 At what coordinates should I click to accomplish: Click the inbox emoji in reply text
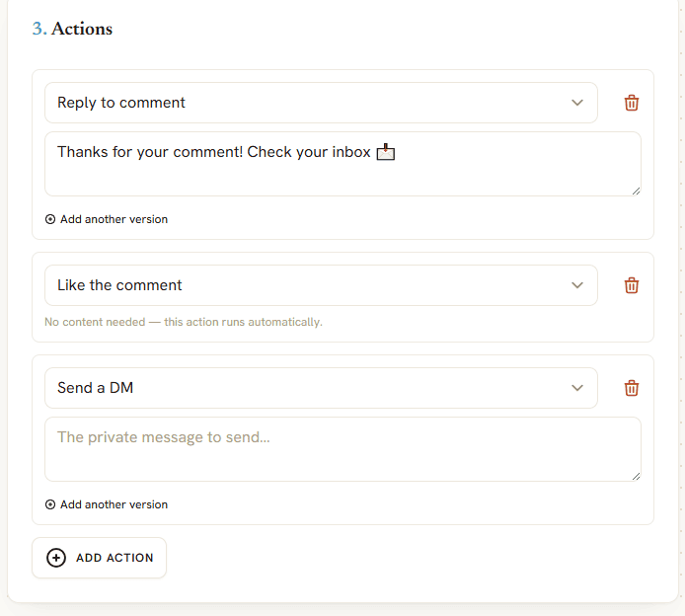(386, 152)
